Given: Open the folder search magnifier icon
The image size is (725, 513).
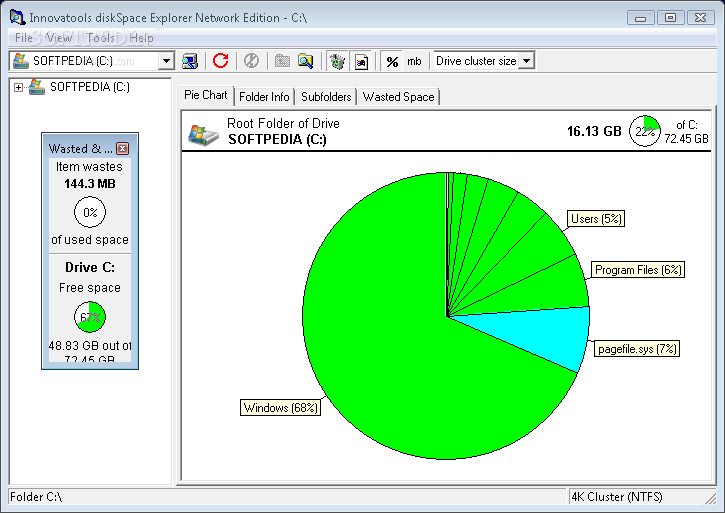Looking at the screenshot, I should point(306,61).
